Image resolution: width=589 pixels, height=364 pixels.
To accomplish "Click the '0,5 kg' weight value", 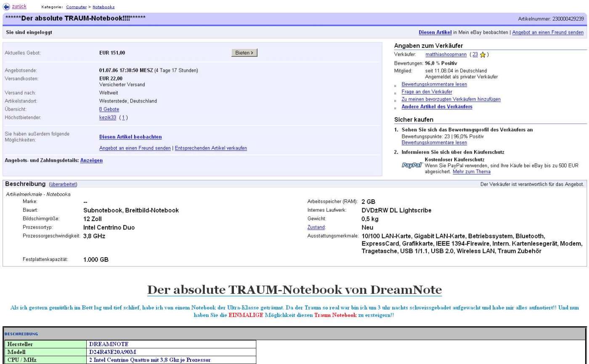I will coord(370,219).
